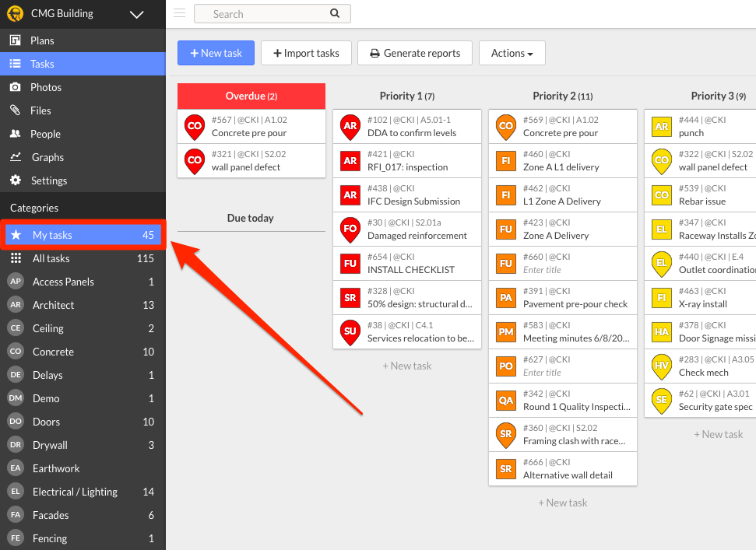The width and height of the screenshot is (756, 550).
Task: Click the CO Concrete category icon
Action: [16, 352]
